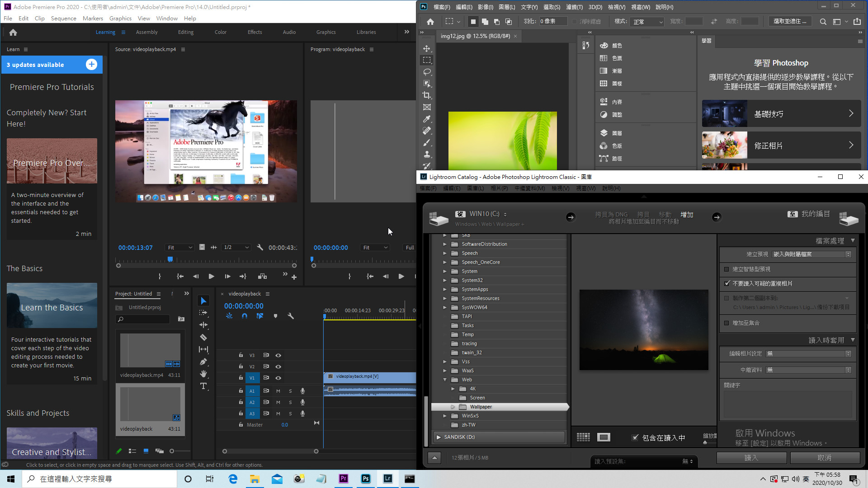Open the Sequence menu in Premiere

point(63,18)
